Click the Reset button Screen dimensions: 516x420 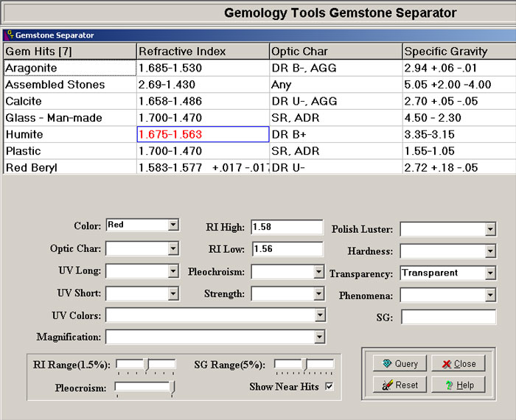click(x=400, y=385)
